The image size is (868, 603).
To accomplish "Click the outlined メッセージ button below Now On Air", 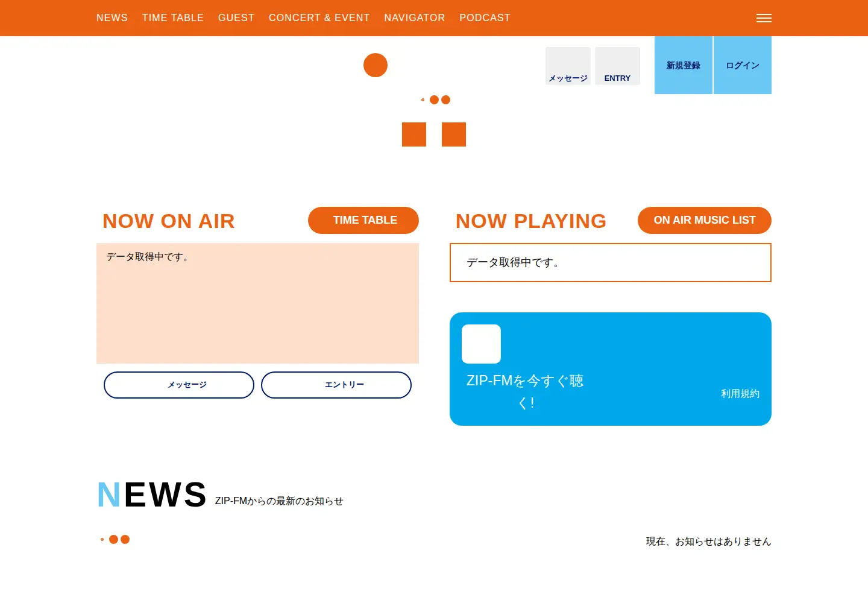I will 179,385.
